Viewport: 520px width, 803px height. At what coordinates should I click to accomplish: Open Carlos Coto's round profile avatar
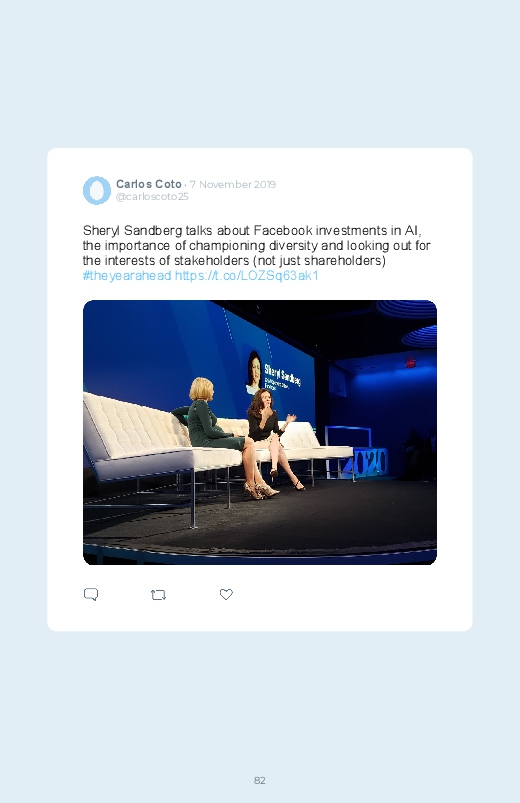pos(97,190)
